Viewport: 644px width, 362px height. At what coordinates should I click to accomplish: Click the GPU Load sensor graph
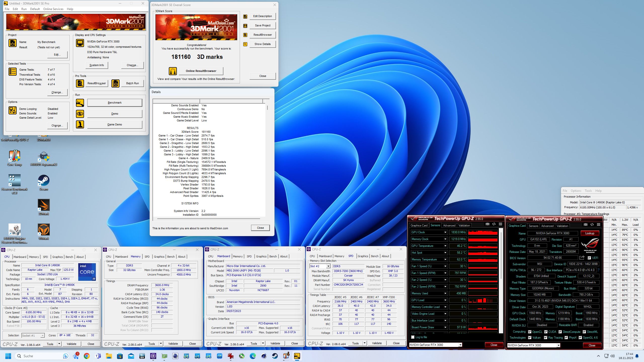pyautogui.click(x=483, y=300)
